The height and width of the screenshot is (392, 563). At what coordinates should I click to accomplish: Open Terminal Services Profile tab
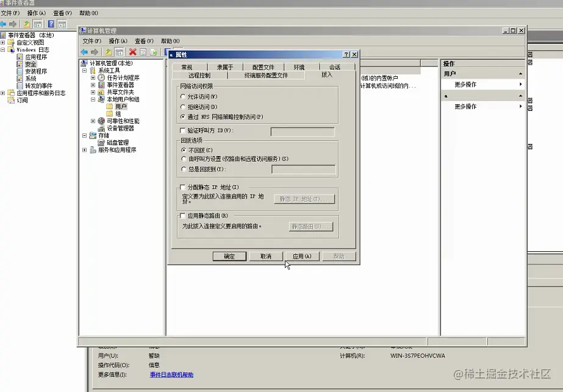266,76
